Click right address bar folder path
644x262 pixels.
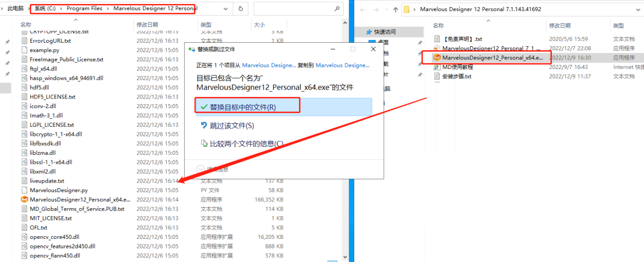[480, 9]
